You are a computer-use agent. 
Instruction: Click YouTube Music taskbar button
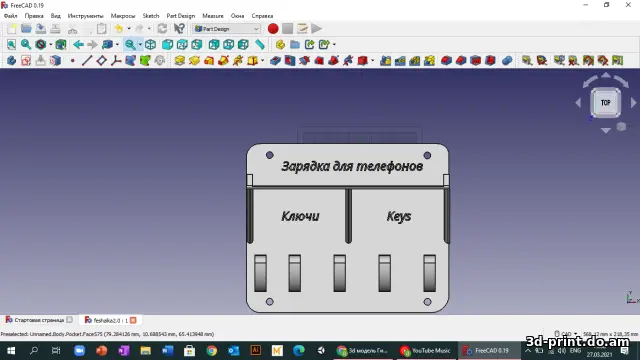click(425, 351)
